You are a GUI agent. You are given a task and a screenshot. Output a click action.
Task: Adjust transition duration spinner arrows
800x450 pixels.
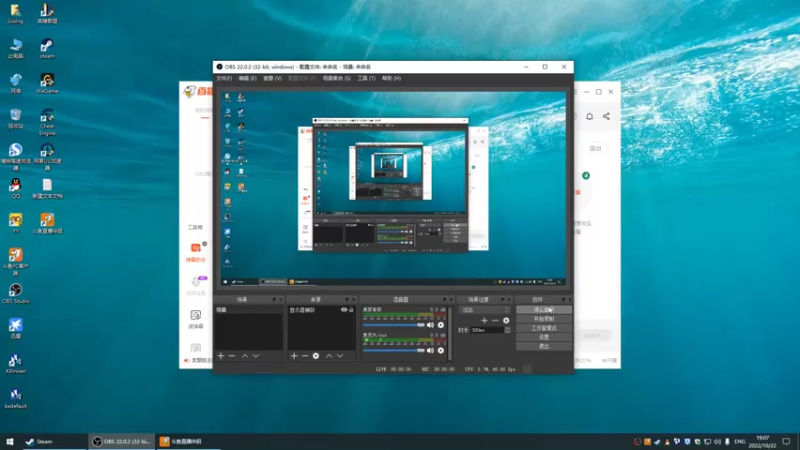pos(507,330)
